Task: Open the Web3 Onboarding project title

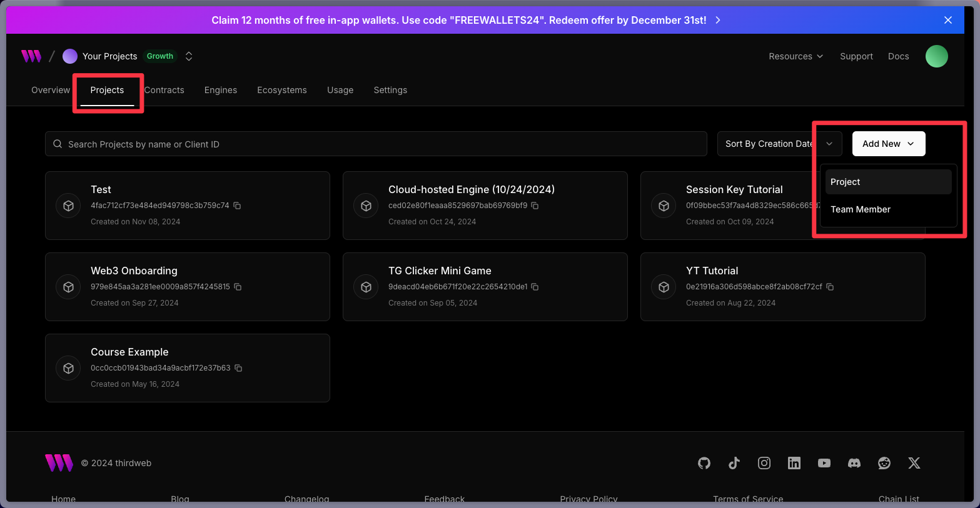Action: (134, 271)
